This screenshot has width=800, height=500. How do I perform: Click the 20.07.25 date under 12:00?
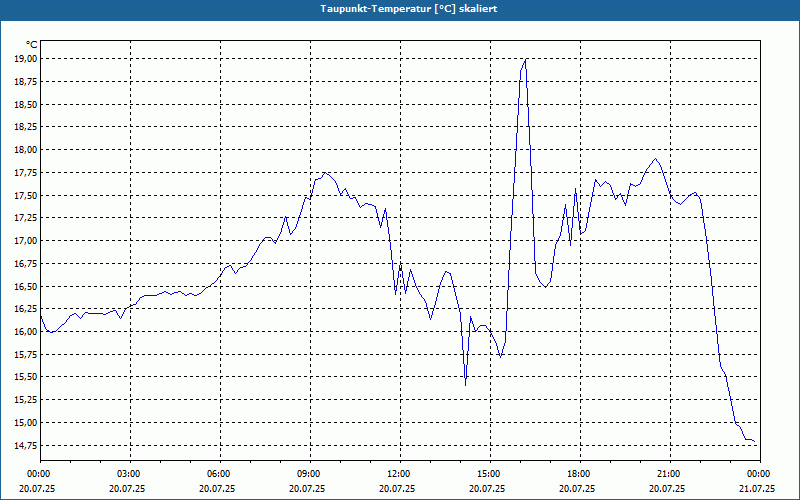point(397,488)
